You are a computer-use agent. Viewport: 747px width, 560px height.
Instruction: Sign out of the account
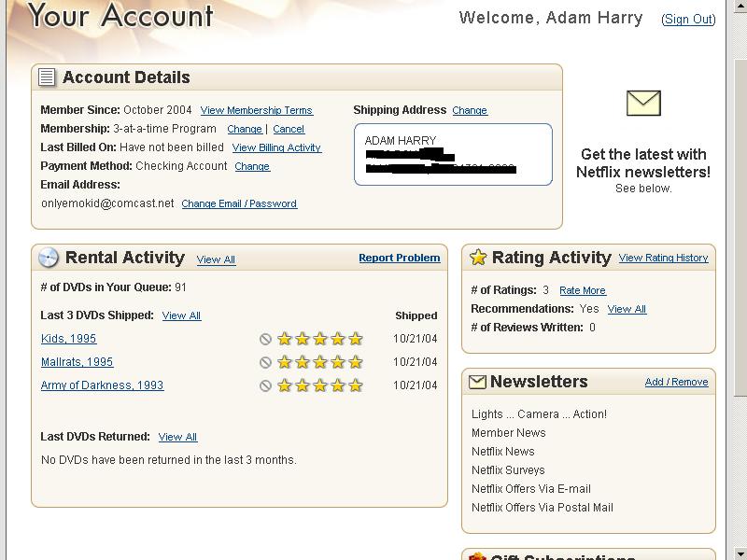pyautogui.click(x=688, y=19)
